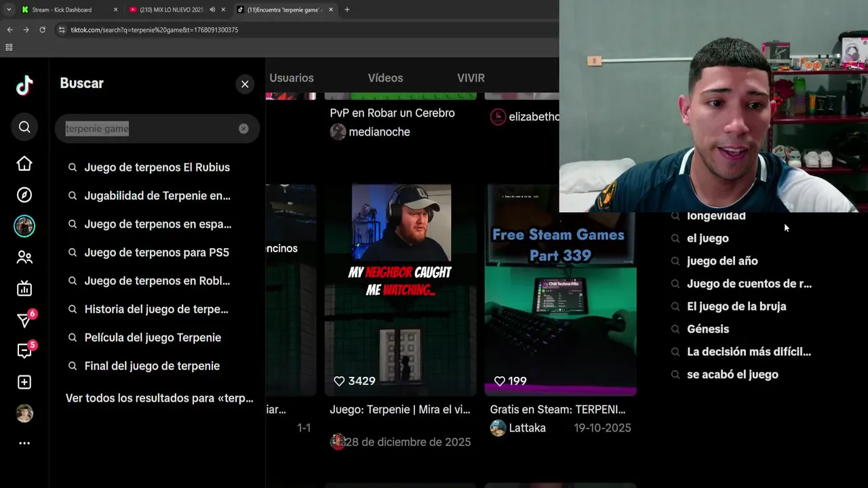Close the Buscar search panel
The image size is (868, 488).
point(245,84)
